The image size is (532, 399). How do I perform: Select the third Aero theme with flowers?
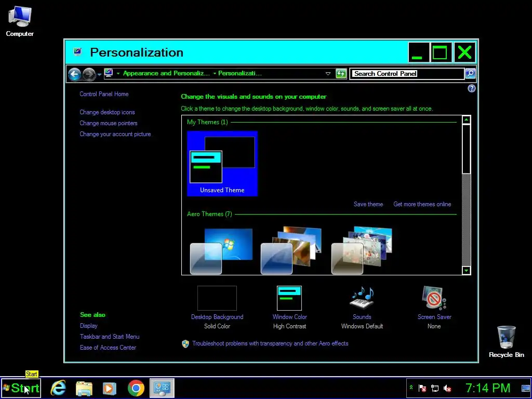tap(362, 250)
